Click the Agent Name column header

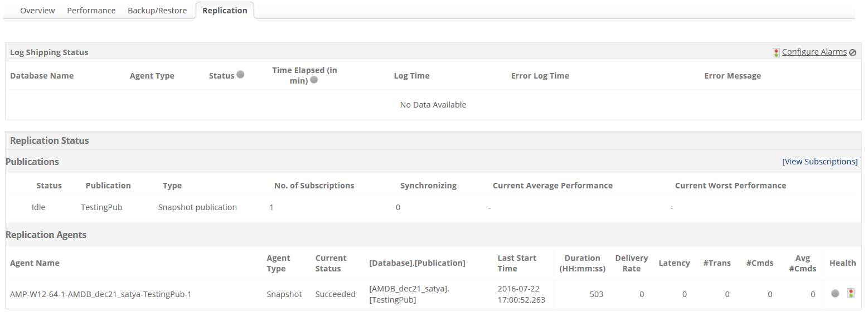tap(35, 263)
